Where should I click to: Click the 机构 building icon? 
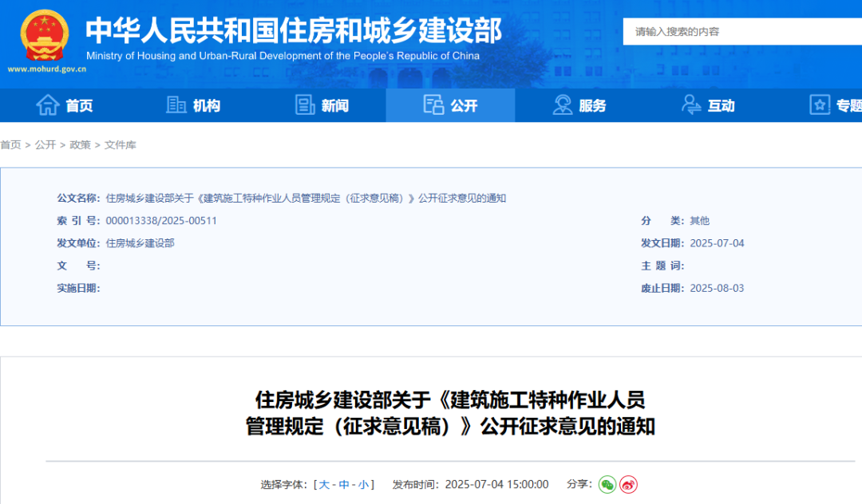(176, 104)
